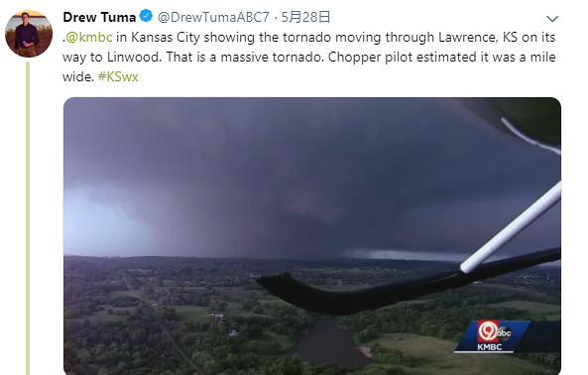588x375 pixels.
Task: Click the red 9 channel logo in video
Action: pos(488,330)
